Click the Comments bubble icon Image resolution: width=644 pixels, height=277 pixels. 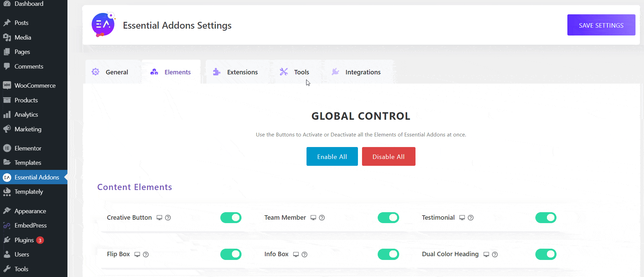(7, 67)
